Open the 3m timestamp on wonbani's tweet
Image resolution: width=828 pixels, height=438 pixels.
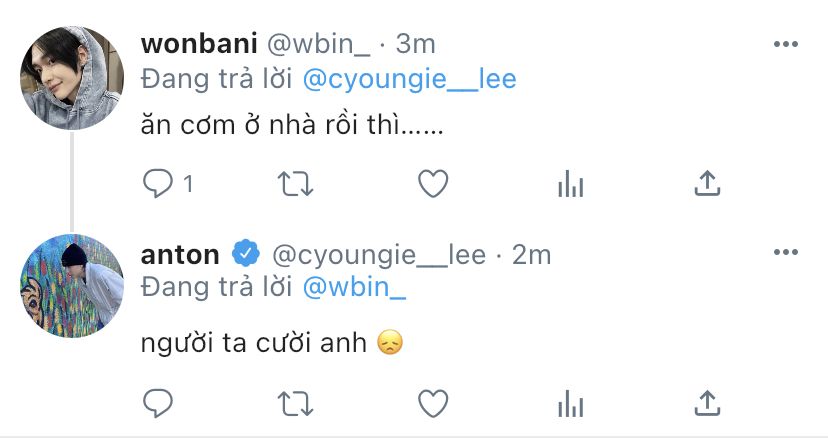pos(415,44)
